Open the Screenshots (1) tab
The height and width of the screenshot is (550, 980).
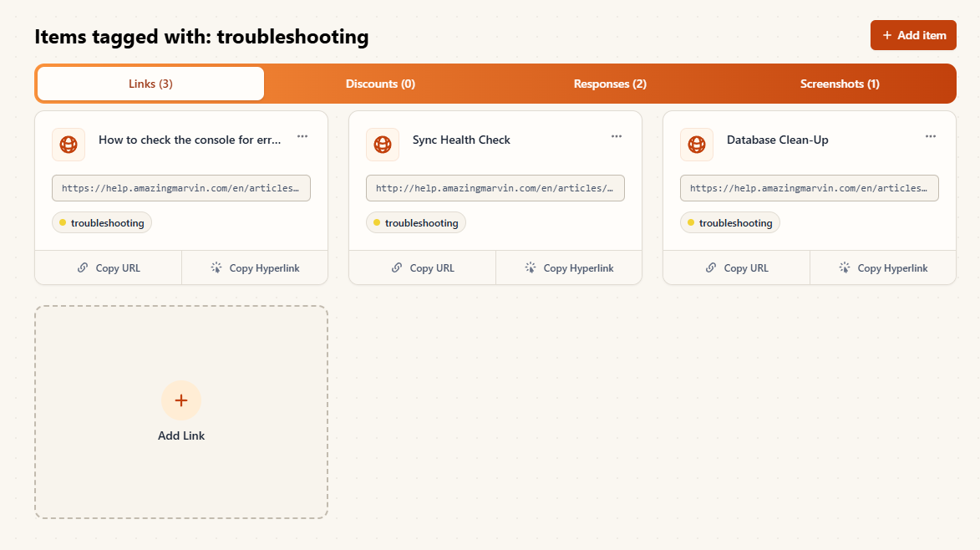(840, 84)
